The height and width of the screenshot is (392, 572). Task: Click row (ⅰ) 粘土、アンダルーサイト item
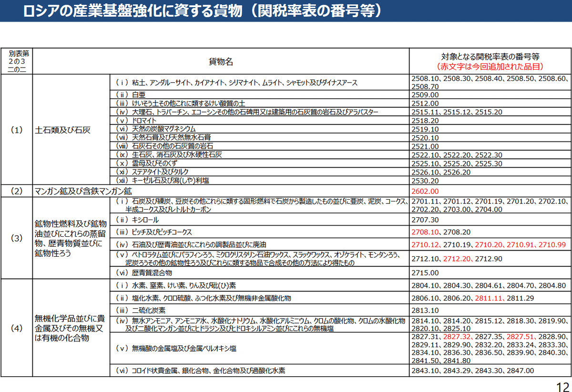click(x=259, y=82)
